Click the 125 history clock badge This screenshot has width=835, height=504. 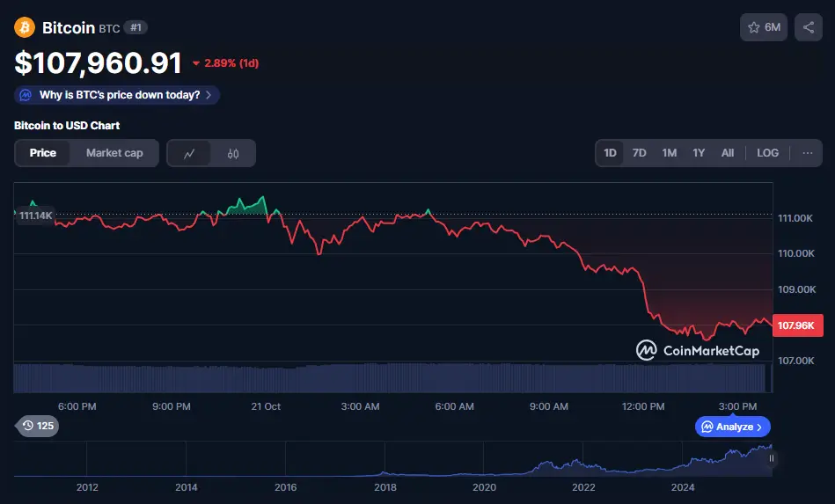coord(37,426)
